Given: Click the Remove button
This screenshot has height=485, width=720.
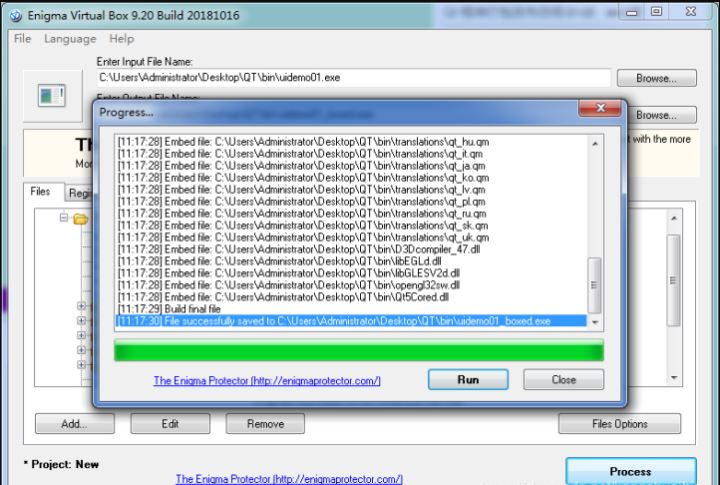Looking at the screenshot, I should [265, 423].
